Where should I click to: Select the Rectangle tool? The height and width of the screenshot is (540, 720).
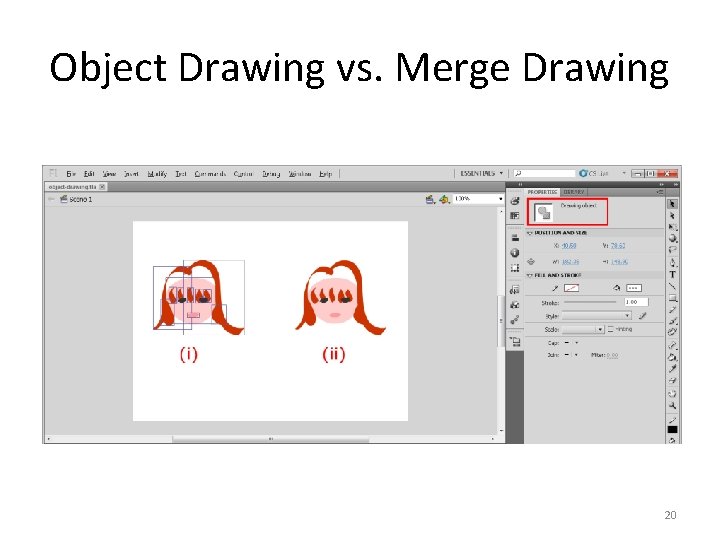point(672,298)
